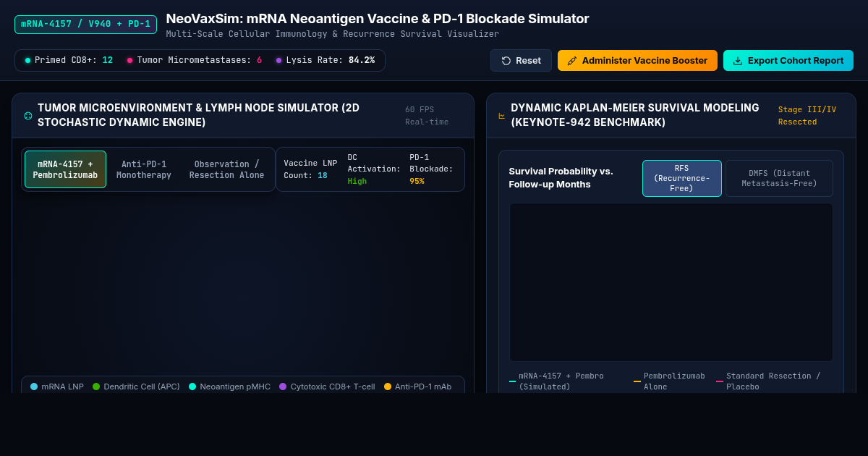Click the Dendritic Cell (APC) green dot
The height and width of the screenshot is (456, 868).
(96, 387)
